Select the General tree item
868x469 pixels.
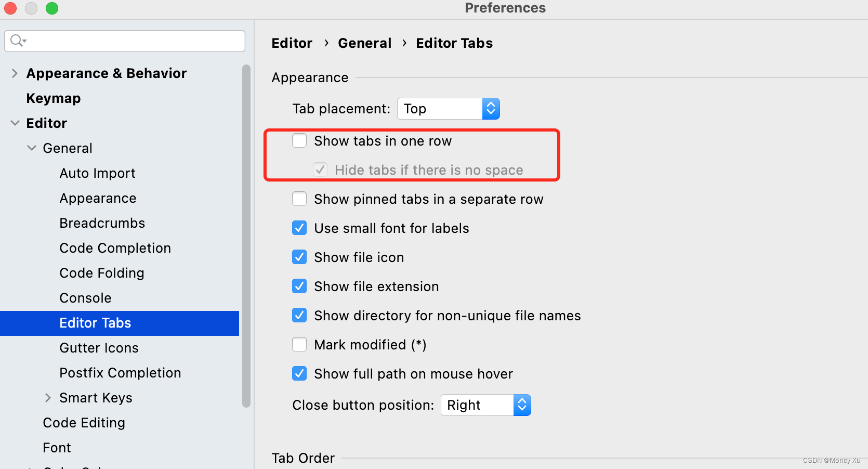[68, 148]
